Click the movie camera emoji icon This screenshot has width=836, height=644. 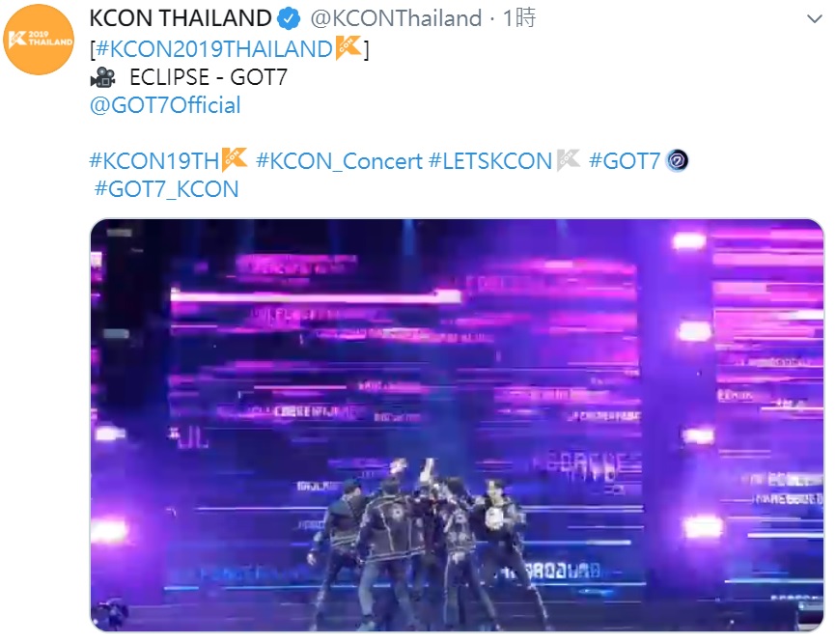[x=103, y=77]
